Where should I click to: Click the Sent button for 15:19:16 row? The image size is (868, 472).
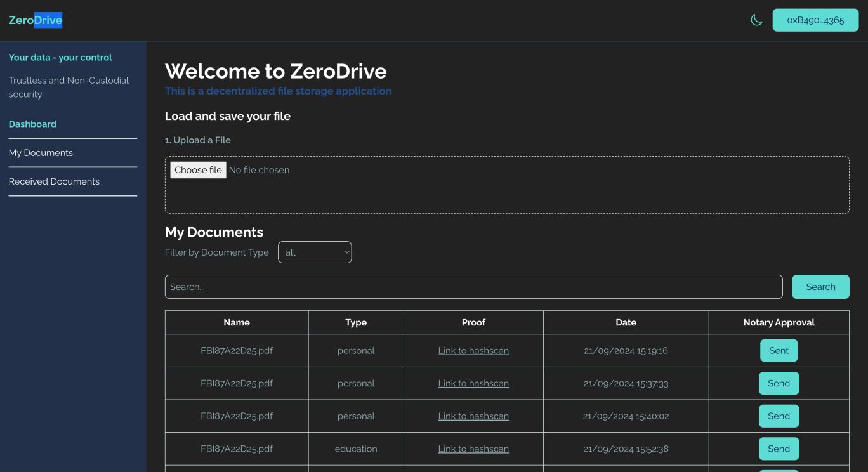pos(779,351)
